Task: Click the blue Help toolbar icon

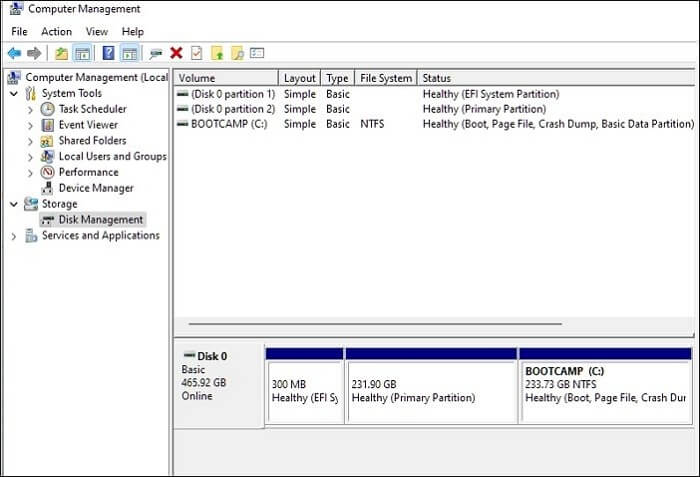Action: (x=108, y=53)
